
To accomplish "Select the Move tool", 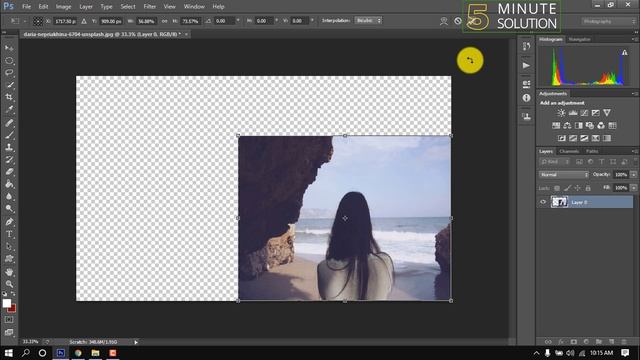I will pyautogui.click(x=9, y=48).
